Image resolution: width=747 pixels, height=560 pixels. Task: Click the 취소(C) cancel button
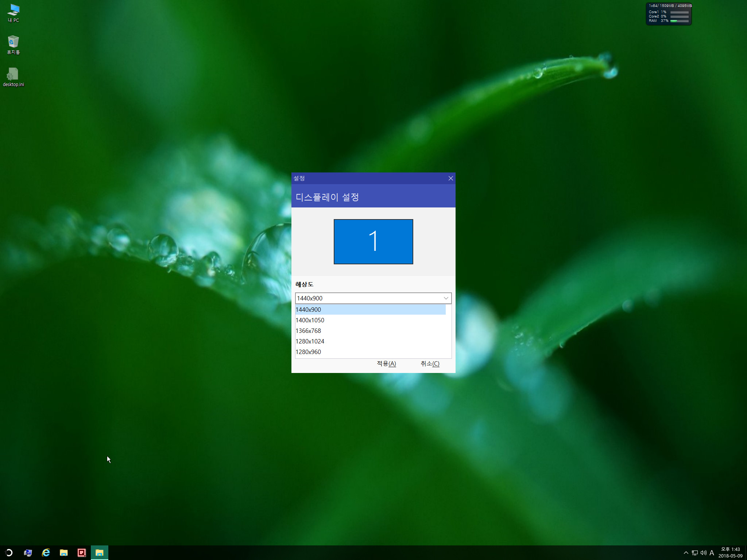(x=430, y=363)
